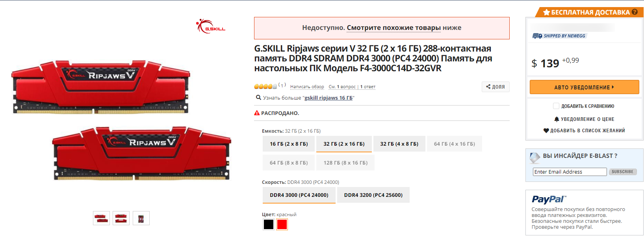
Task: View the third product thumbnail
Action: click(141, 218)
